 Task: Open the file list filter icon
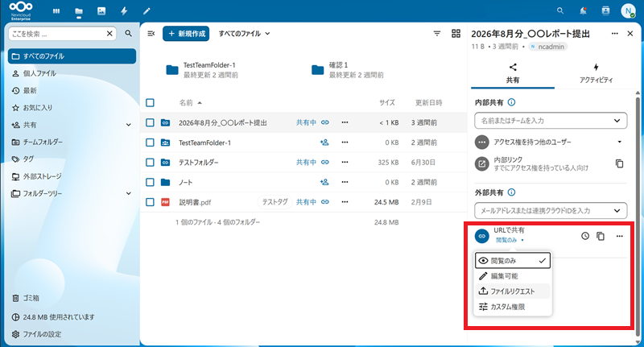(437, 34)
